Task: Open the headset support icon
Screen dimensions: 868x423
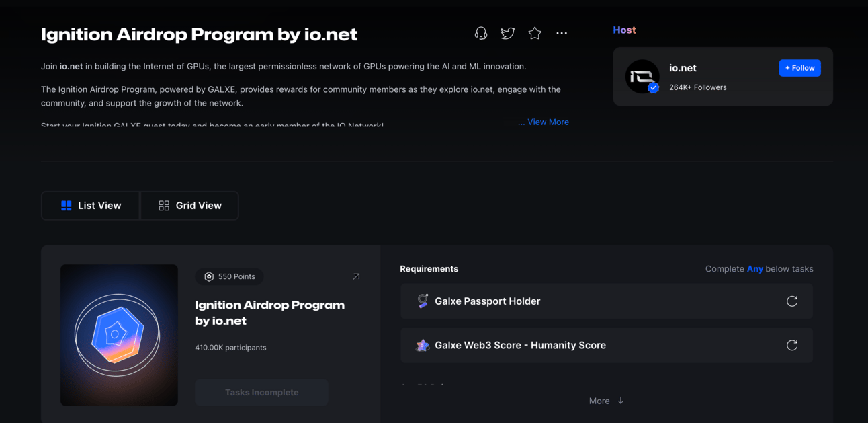Action: point(481,33)
